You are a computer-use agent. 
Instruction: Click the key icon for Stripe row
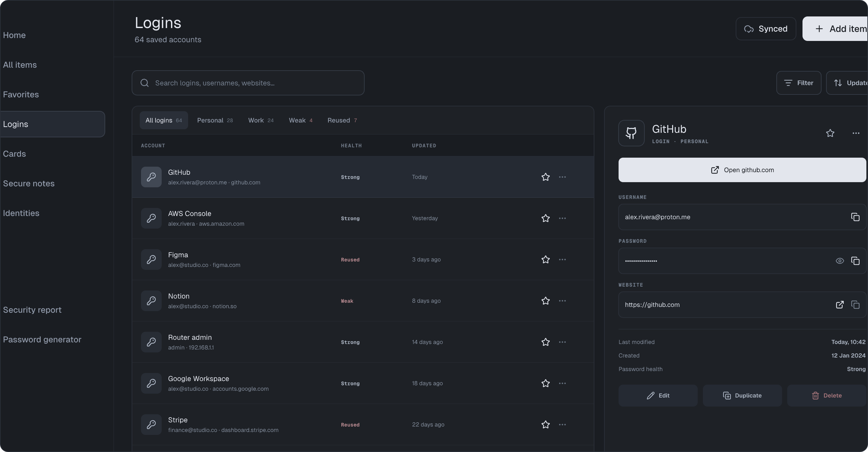(x=151, y=424)
